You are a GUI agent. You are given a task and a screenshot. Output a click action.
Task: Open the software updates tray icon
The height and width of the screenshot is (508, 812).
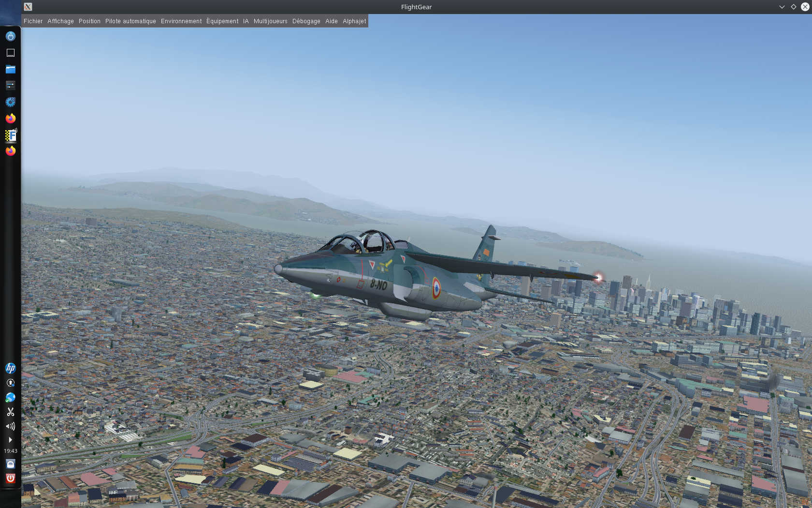click(x=11, y=383)
